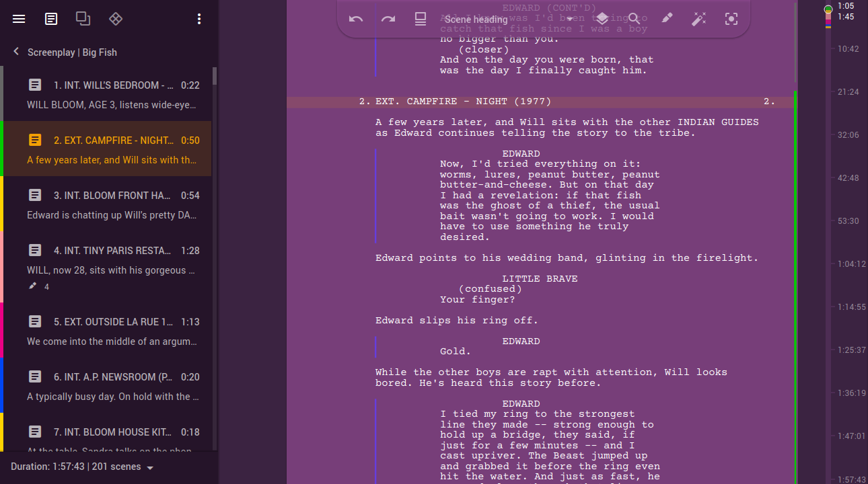Select scene 3. INT. BLOOM FRONT HALL
The height and width of the screenshot is (484, 868).
[106, 204]
